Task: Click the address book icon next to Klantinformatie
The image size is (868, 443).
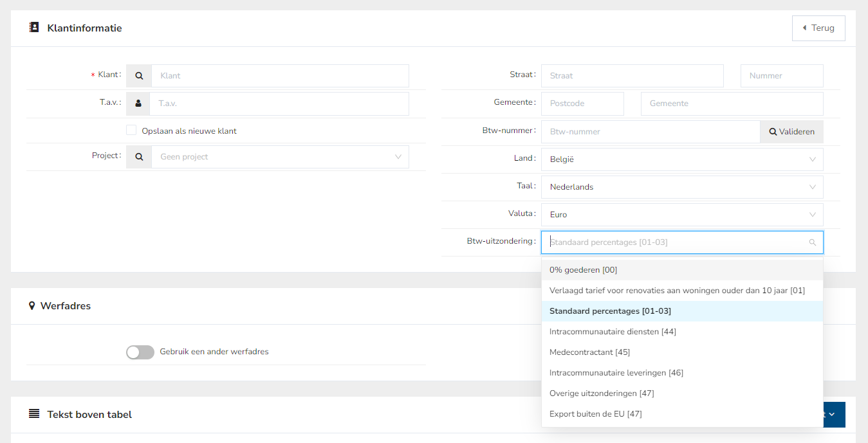Action: click(34, 28)
